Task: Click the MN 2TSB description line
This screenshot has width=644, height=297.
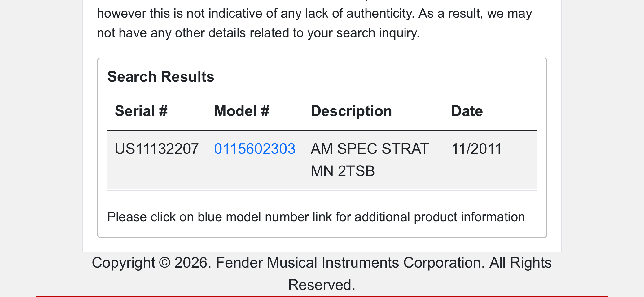Action: tap(342, 171)
